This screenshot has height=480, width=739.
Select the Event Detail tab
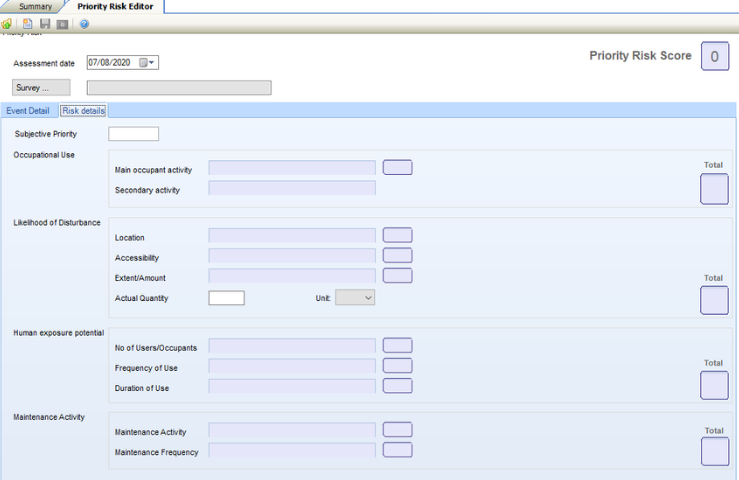[x=28, y=110]
